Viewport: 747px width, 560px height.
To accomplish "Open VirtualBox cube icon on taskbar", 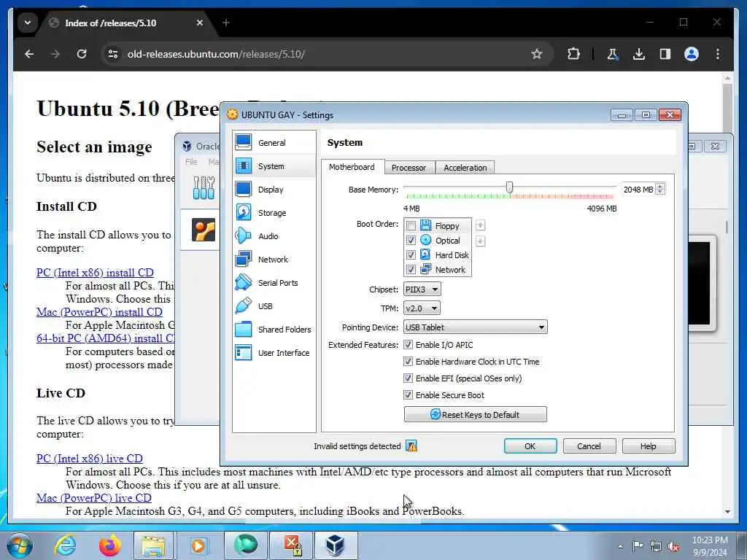I will coord(336,545).
